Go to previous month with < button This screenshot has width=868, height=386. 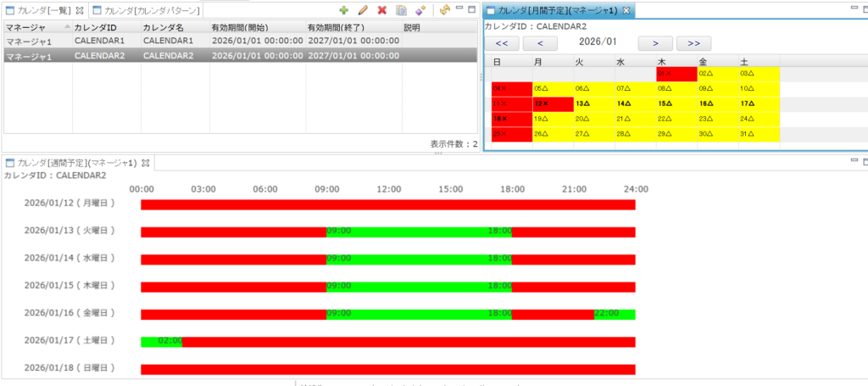(541, 42)
